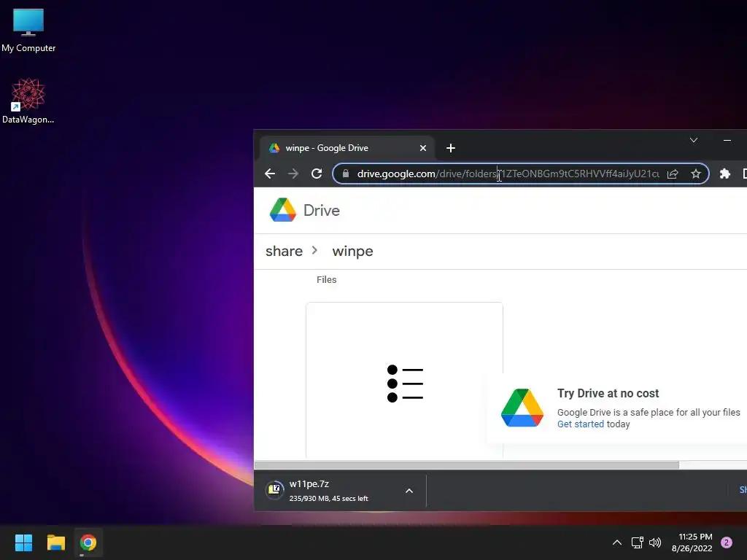Open Chrome extensions puzzle icon
Viewport: 747px width, 560px height.
coord(724,174)
